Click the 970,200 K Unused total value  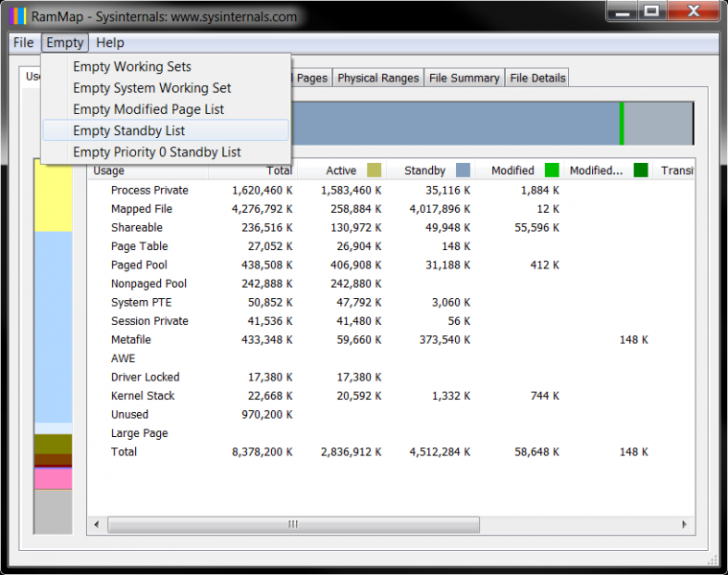pyautogui.click(x=267, y=414)
